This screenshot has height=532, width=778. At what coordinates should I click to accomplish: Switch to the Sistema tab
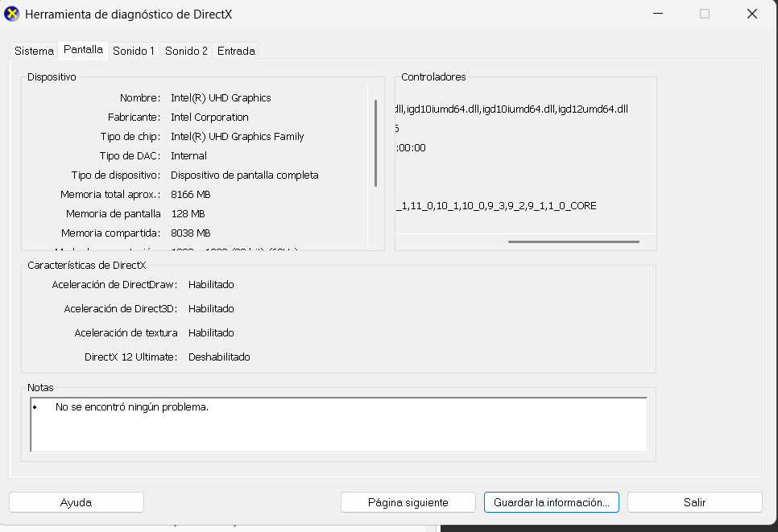[x=34, y=51]
